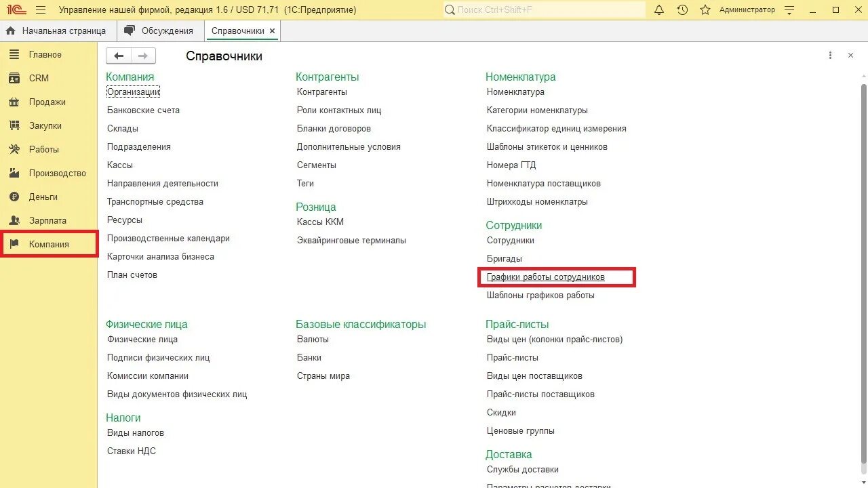
Task: Click the Деньги ruble icon
Action: pyautogui.click(x=14, y=197)
